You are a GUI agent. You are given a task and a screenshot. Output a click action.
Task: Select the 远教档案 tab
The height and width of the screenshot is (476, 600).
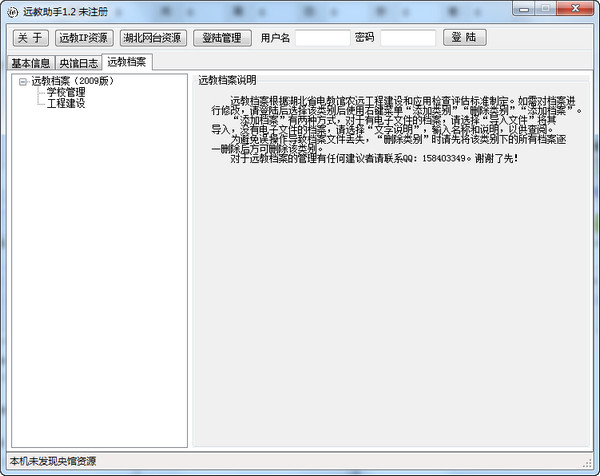[127, 62]
